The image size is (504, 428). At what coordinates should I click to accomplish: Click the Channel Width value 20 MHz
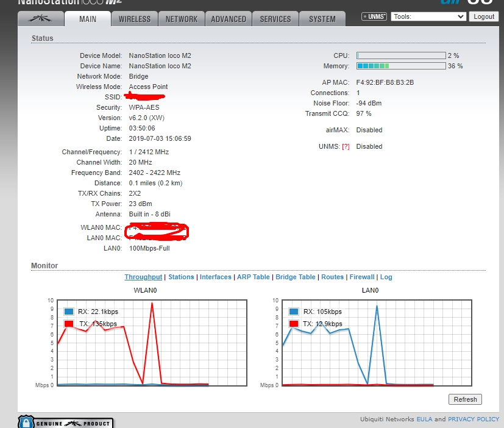coord(140,162)
